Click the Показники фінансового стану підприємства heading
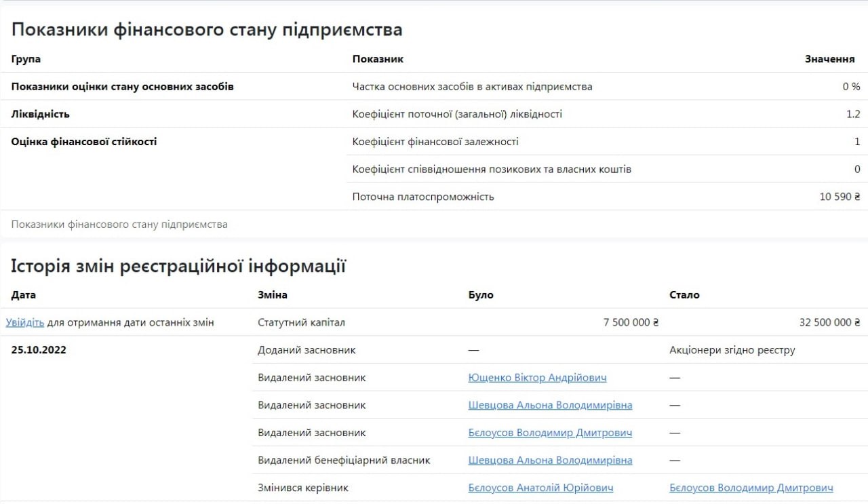The image size is (868, 504). tap(207, 30)
